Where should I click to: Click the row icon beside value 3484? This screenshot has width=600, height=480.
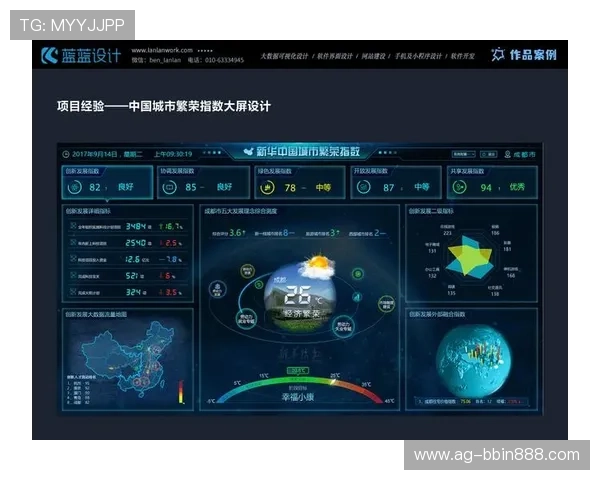[x=73, y=226]
